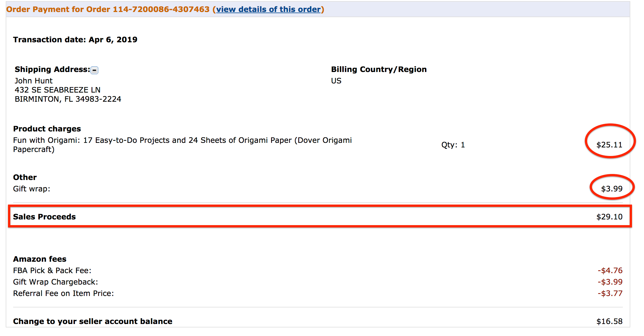Select the Sales Proceeds total $29.10
The height and width of the screenshot is (336, 644).
point(609,217)
